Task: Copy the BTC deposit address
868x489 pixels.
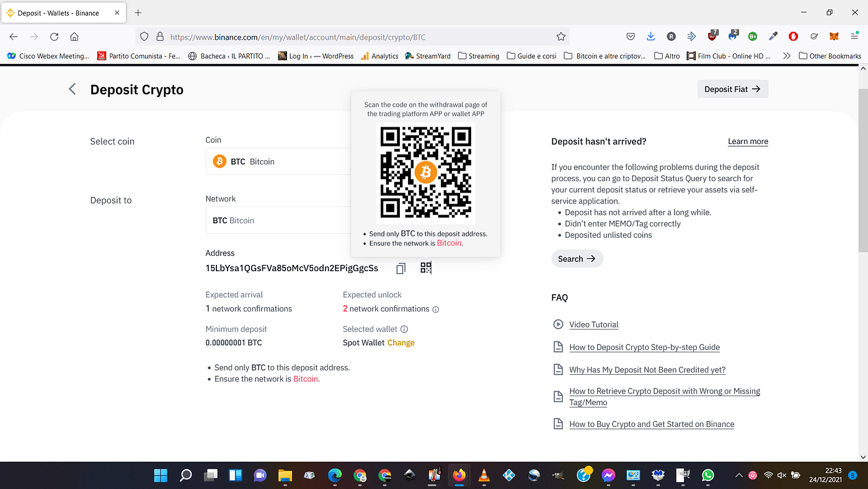Action: coord(401,268)
